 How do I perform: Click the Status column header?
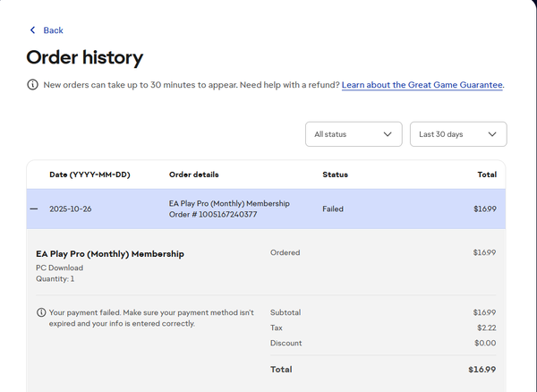(x=335, y=175)
